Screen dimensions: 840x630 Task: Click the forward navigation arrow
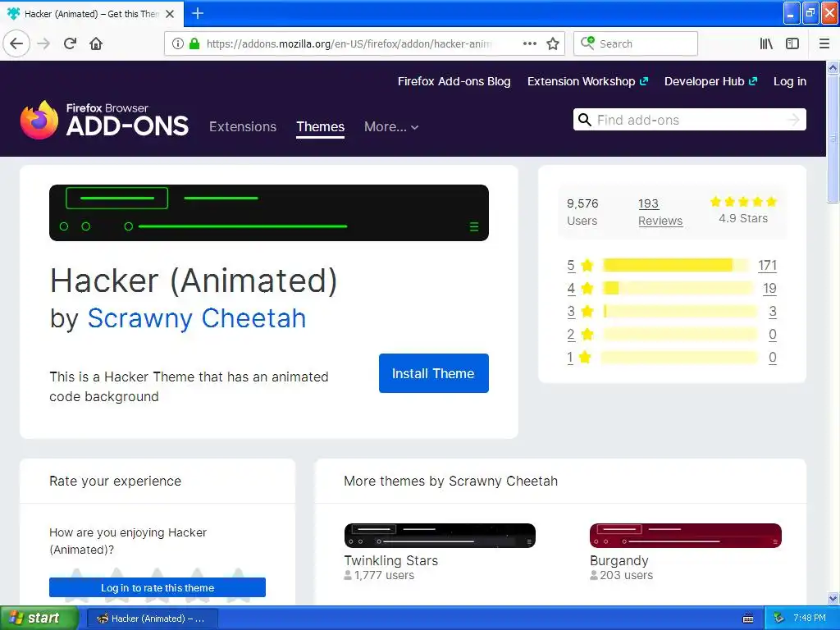(43, 43)
